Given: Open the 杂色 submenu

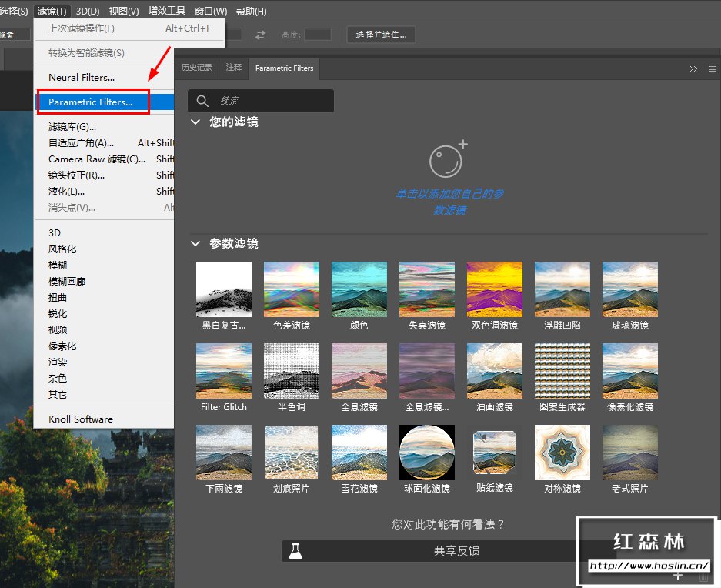Looking at the screenshot, I should pos(105,378).
